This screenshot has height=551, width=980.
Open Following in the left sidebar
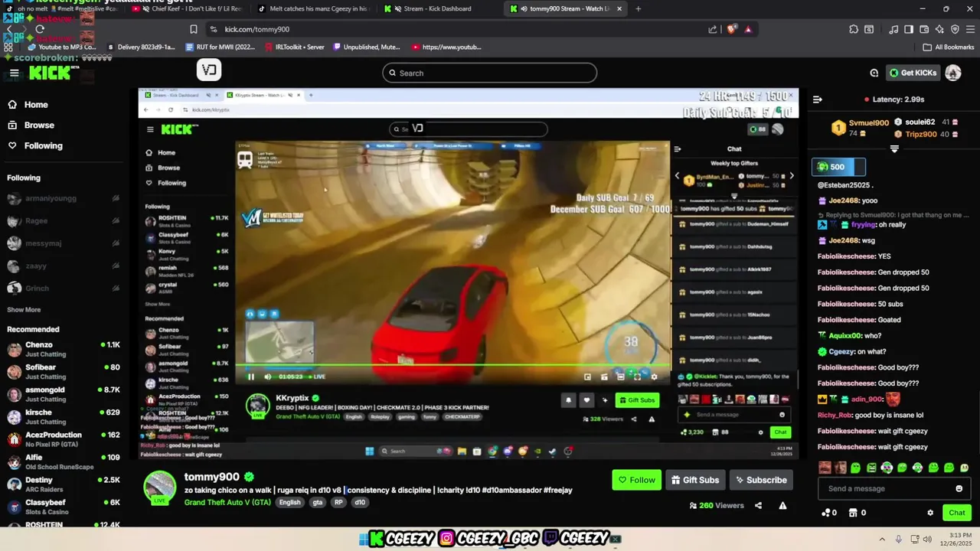(44, 146)
